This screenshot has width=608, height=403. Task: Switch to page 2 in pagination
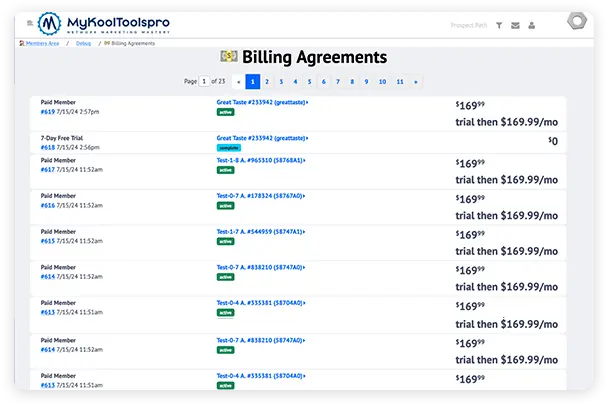266,81
